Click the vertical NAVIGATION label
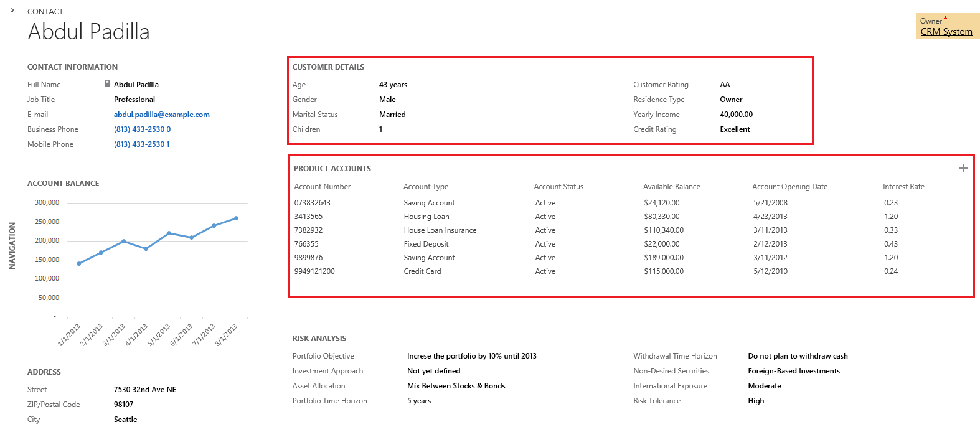The height and width of the screenshot is (432, 980). (12, 246)
